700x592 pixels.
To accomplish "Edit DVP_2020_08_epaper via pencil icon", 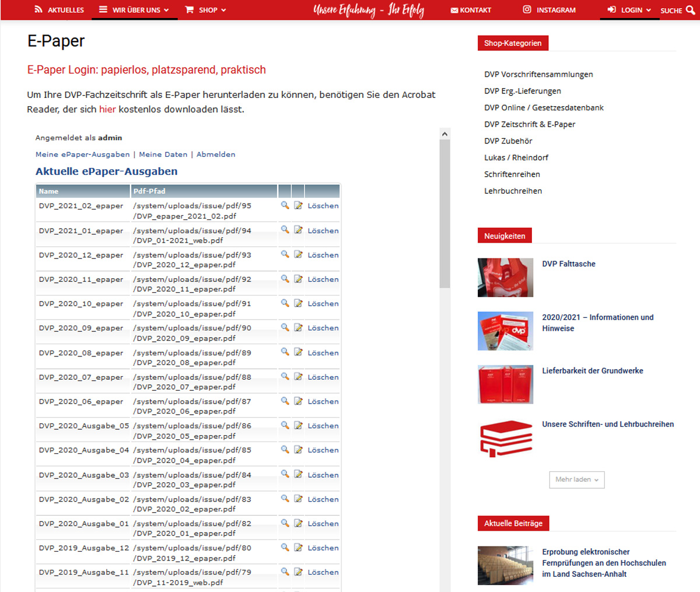I will [298, 352].
